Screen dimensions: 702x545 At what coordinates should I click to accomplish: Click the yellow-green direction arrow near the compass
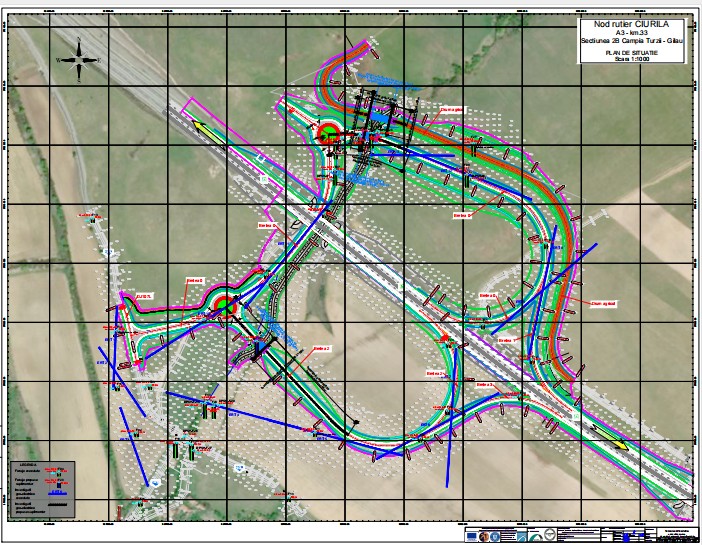(x=209, y=133)
